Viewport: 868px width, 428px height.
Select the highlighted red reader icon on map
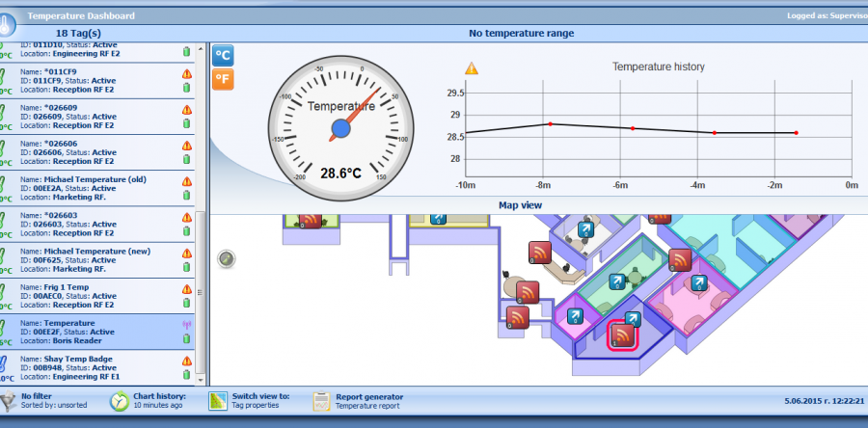(623, 335)
